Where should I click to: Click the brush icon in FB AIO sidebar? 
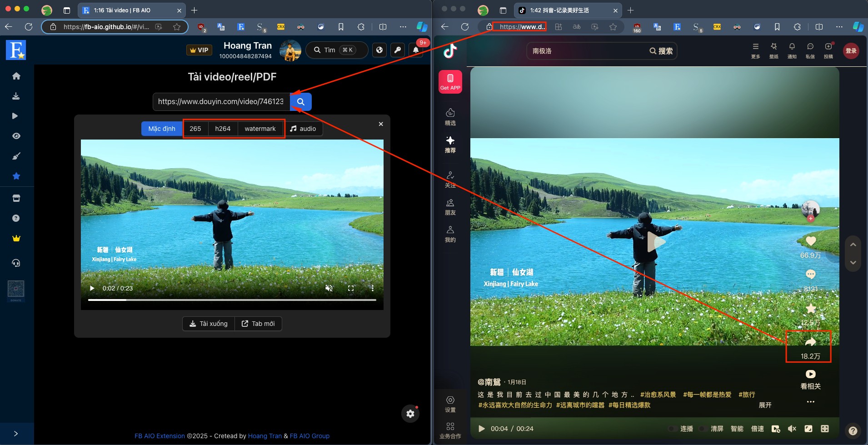pyautogui.click(x=16, y=156)
